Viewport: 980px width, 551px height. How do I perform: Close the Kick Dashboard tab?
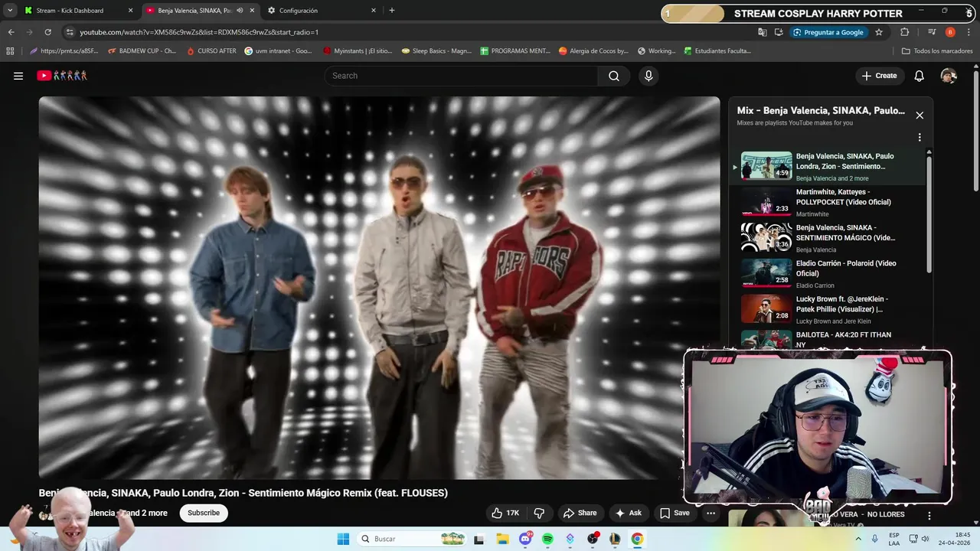coord(130,11)
